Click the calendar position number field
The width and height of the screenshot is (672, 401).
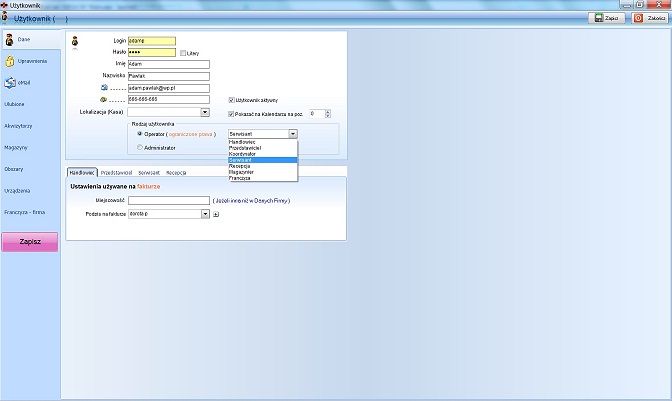(x=317, y=114)
